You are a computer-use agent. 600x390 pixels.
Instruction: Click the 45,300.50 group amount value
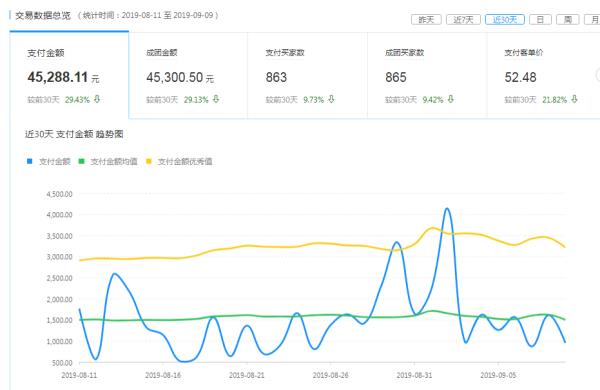(x=174, y=77)
